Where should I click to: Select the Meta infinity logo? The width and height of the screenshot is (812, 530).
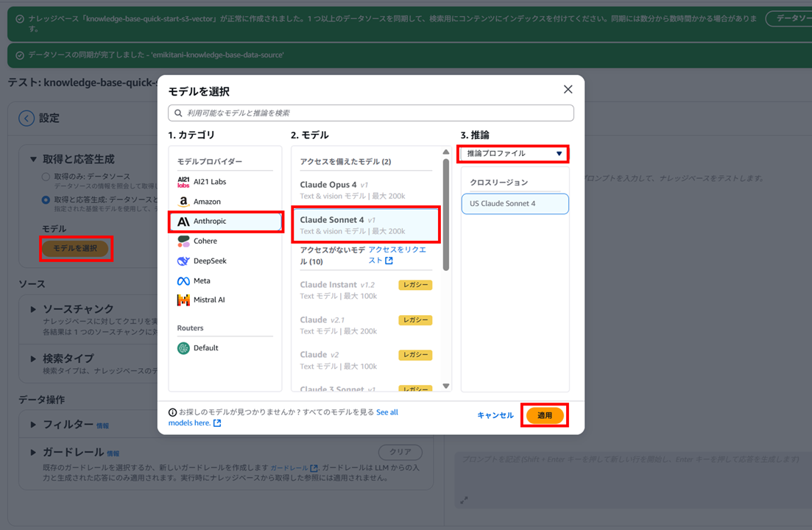(183, 281)
